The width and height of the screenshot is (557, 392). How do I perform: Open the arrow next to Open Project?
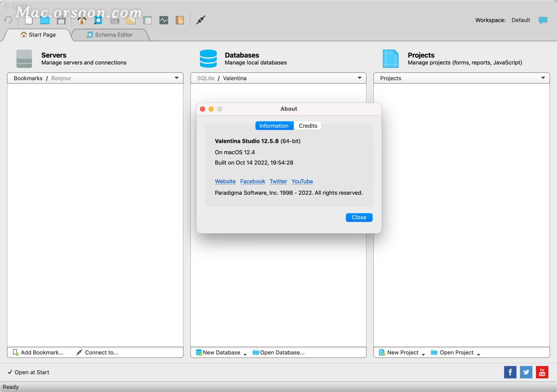(479, 354)
